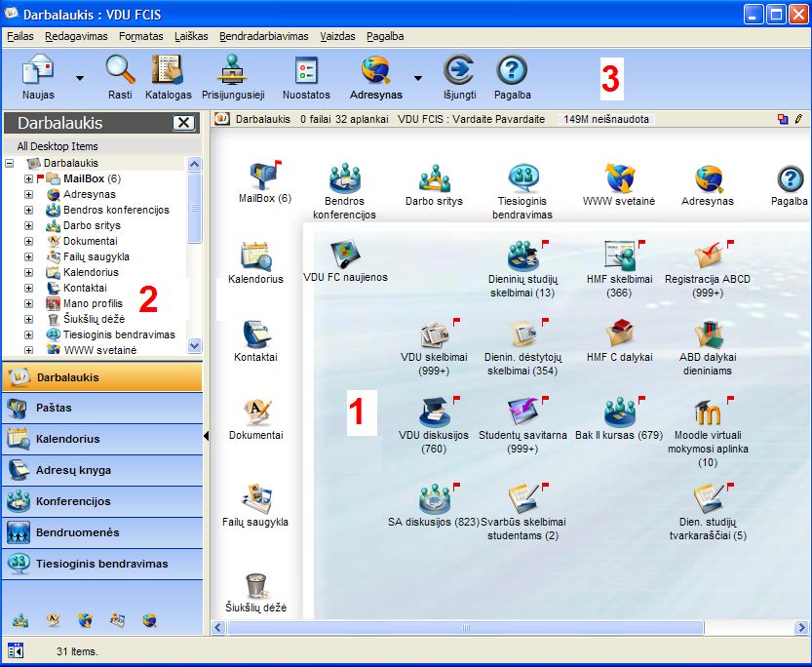Screen dimensions: 812x667
Task: Open the Adresynas toolbar dropdown arrow
Action: [417, 77]
